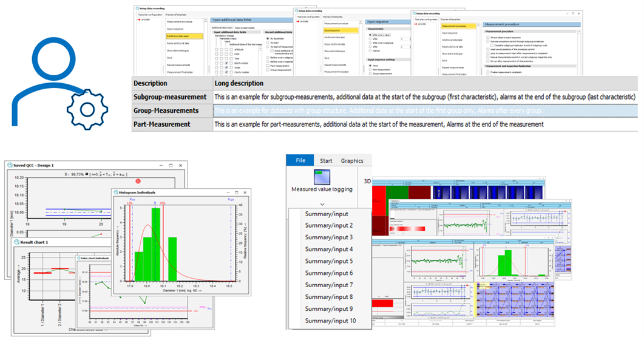Open the File ribbon tab
The width and height of the screenshot is (644, 340).
pos(300,160)
